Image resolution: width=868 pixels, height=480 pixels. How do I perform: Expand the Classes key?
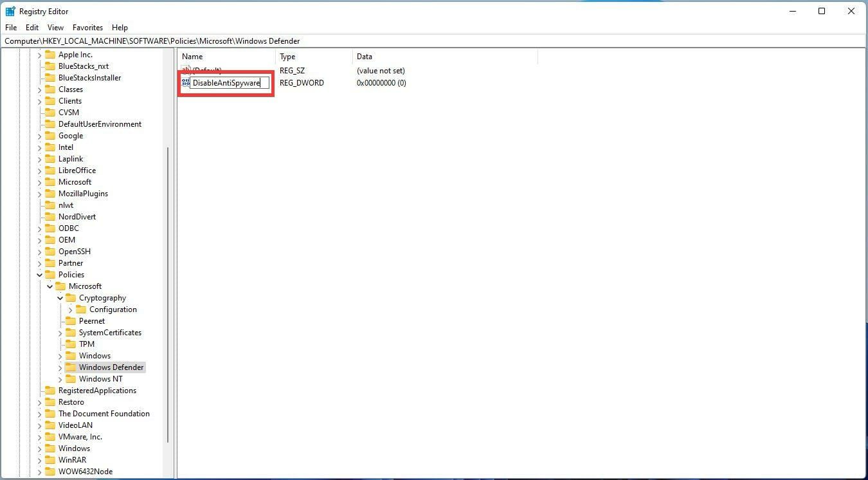click(x=39, y=89)
